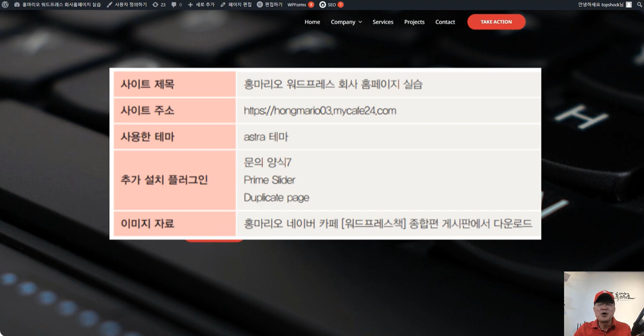
Task: Click the 문의 양식7 text
Action: pos(268,162)
